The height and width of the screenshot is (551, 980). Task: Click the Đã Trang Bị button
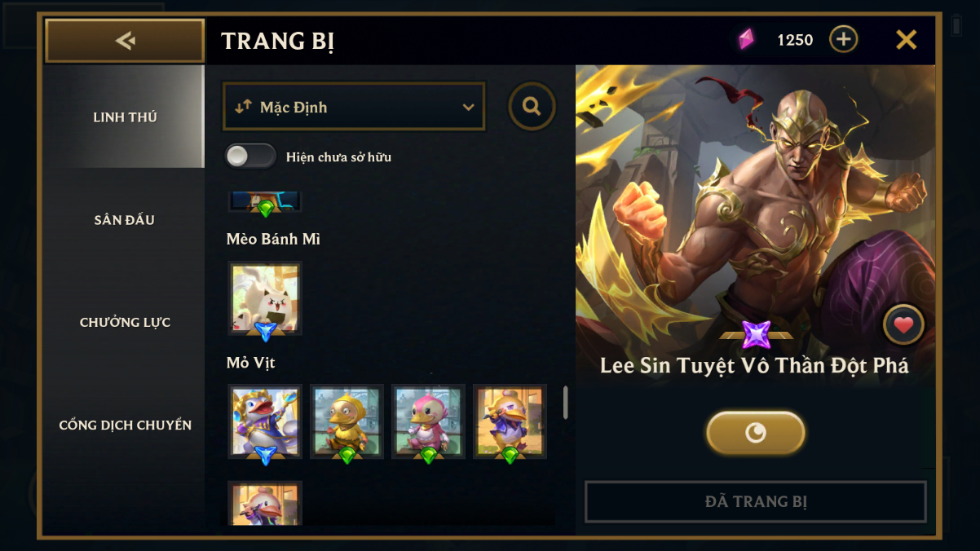click(x=756, y=501)
